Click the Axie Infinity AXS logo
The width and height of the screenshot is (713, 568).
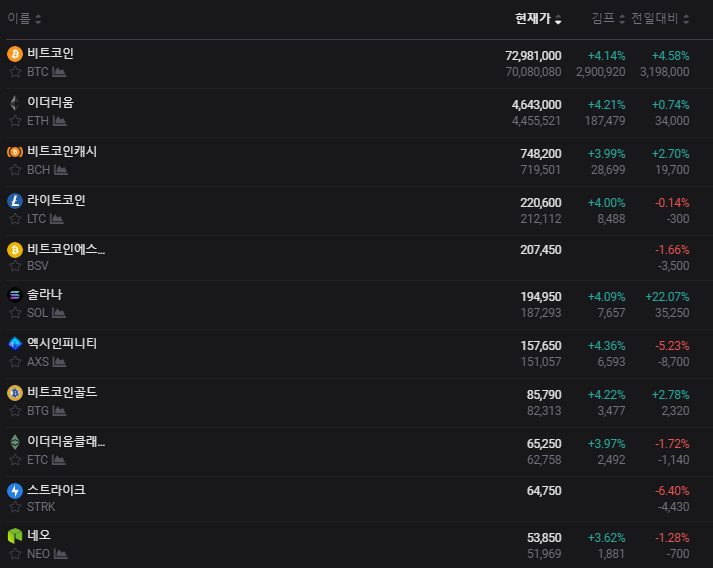(15, 344)
